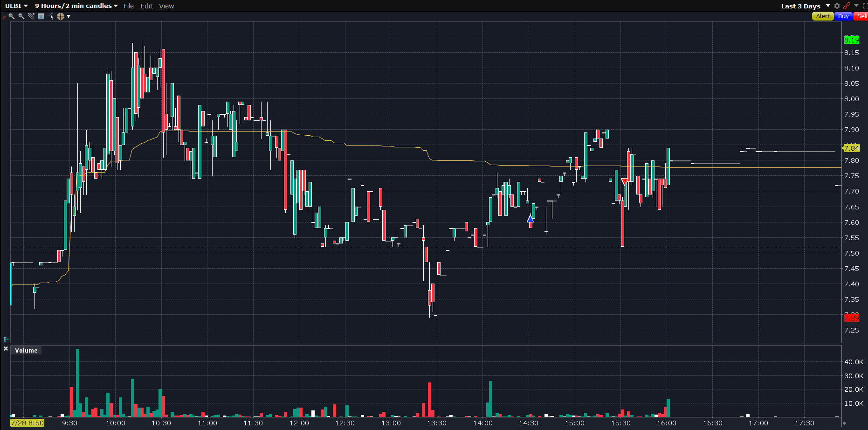Open the View menu
Image resolution: width=868 pixels, height=430 pixels.
pos(166,6)
